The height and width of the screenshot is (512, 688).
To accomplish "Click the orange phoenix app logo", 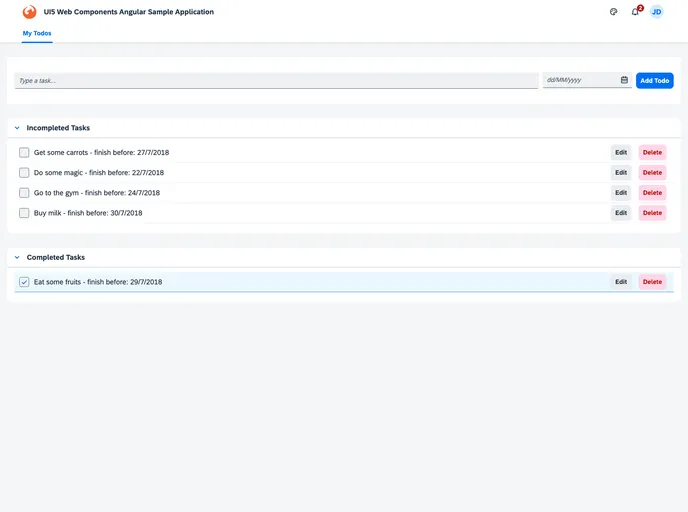I will click(29, 12).
